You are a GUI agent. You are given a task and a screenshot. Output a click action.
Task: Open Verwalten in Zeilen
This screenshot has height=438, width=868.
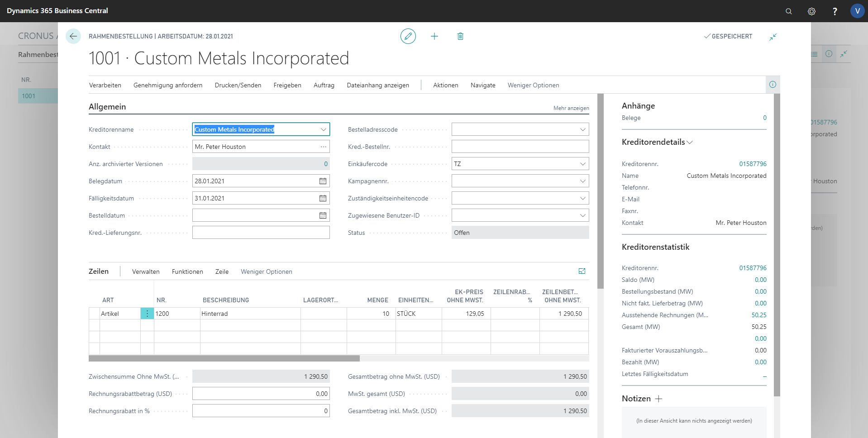146,271
